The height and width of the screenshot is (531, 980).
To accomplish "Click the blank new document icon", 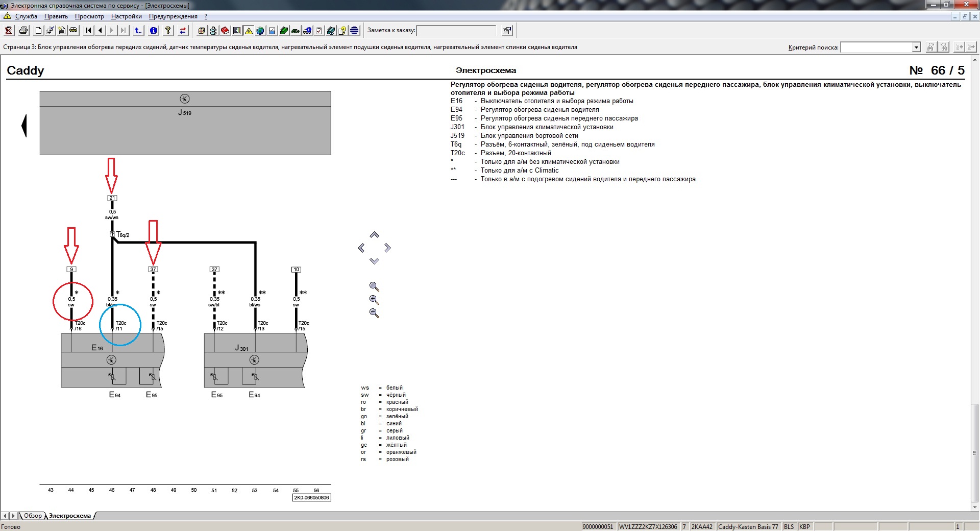I will pyautogui.click(x=38, y=31).
